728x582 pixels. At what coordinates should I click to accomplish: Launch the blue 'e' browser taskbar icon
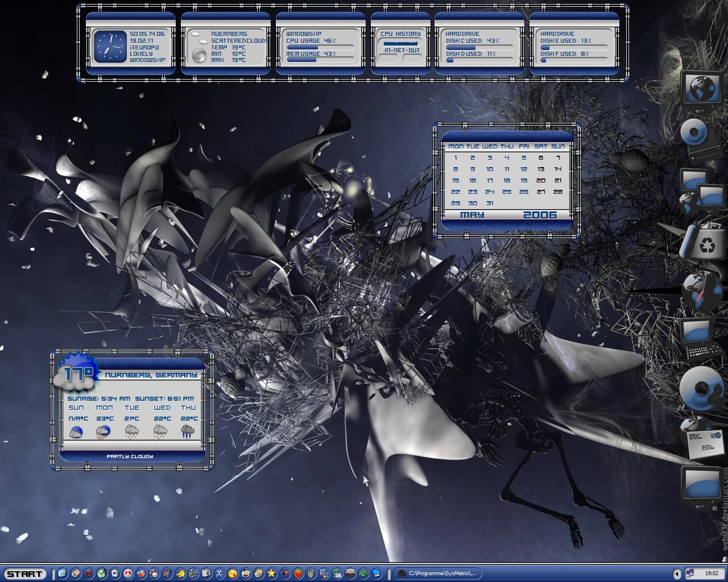pyautogui.click(x=63, y=573)
